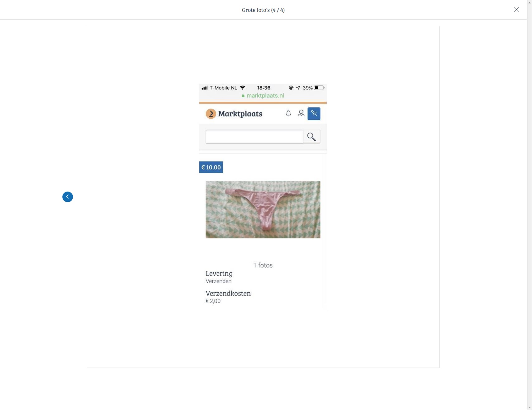
Task: Open the pink garment product photo
Action: point(263,210)
